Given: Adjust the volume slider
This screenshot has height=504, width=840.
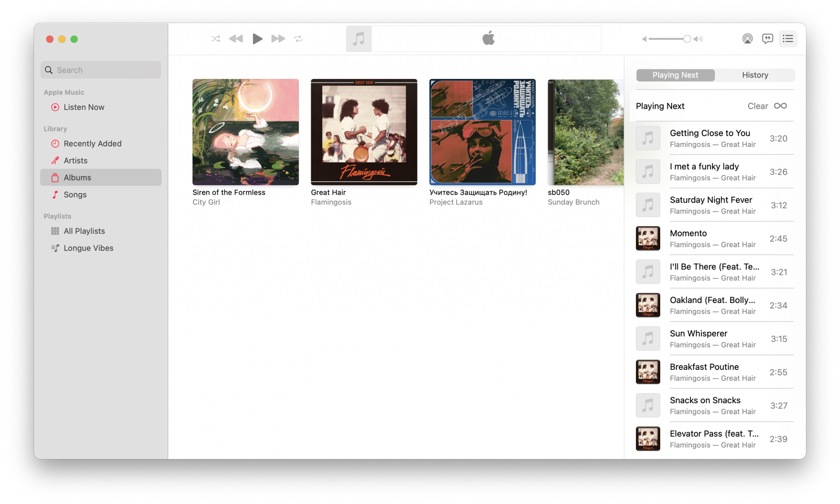Looking at the screenshot, I should [x=670, y=39].
